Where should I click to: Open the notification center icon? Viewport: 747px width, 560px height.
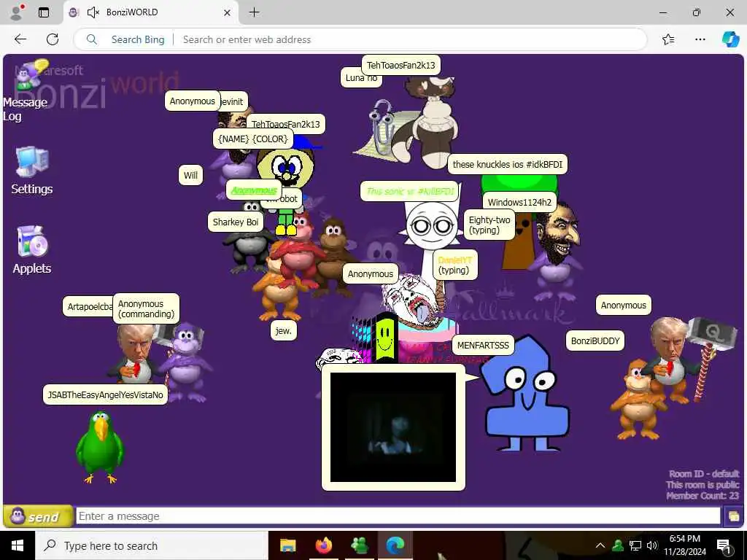pyautogui.click(x=724, y=546)
